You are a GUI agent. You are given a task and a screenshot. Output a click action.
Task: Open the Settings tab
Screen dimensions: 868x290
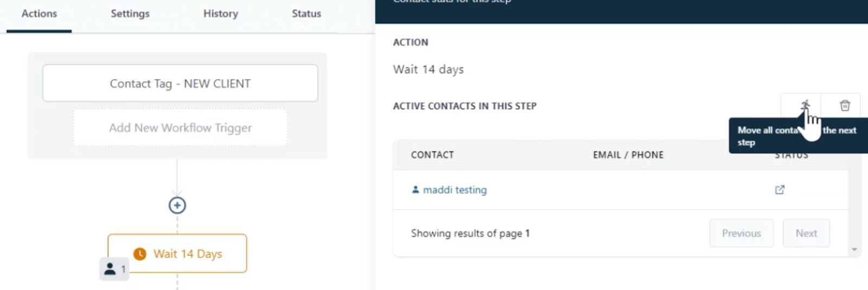point(130,14)
